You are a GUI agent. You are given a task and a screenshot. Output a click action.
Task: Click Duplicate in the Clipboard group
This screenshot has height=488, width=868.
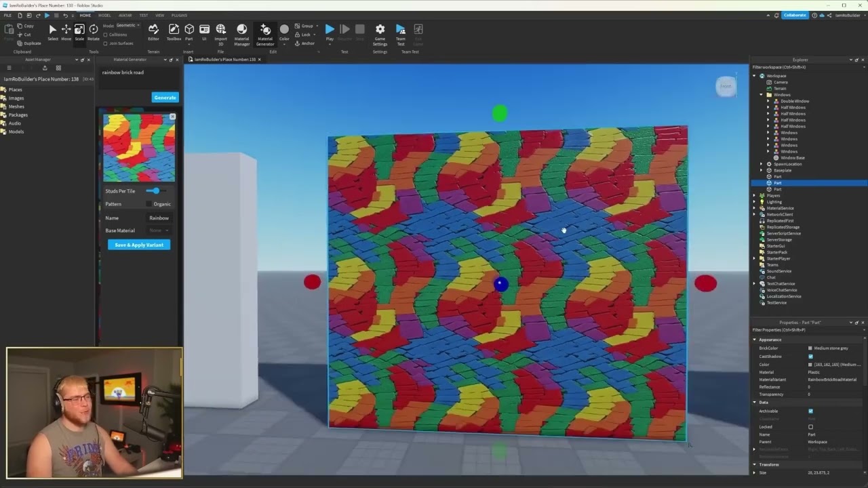tap(28, 43)
